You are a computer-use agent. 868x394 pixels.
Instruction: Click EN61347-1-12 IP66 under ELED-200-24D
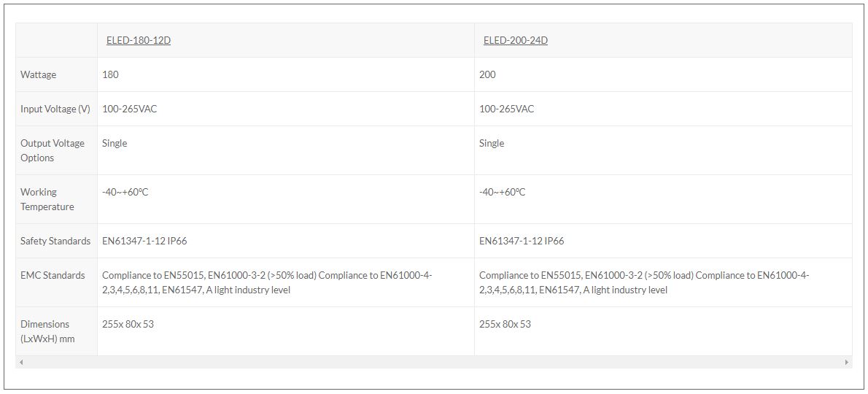521,241
